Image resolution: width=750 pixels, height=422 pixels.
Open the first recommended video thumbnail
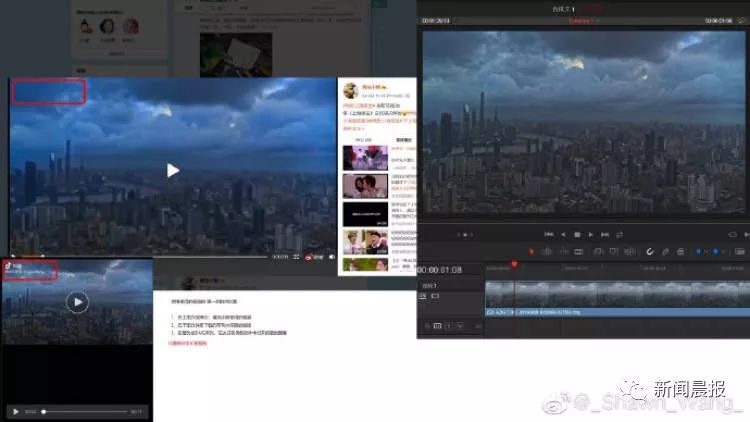click(x=365, y=157)
